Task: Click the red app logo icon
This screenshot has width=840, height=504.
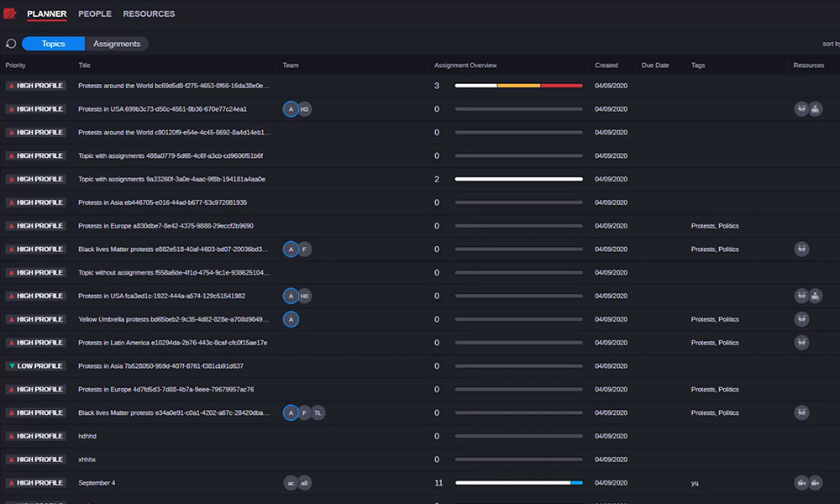Action: coord(9,13)
